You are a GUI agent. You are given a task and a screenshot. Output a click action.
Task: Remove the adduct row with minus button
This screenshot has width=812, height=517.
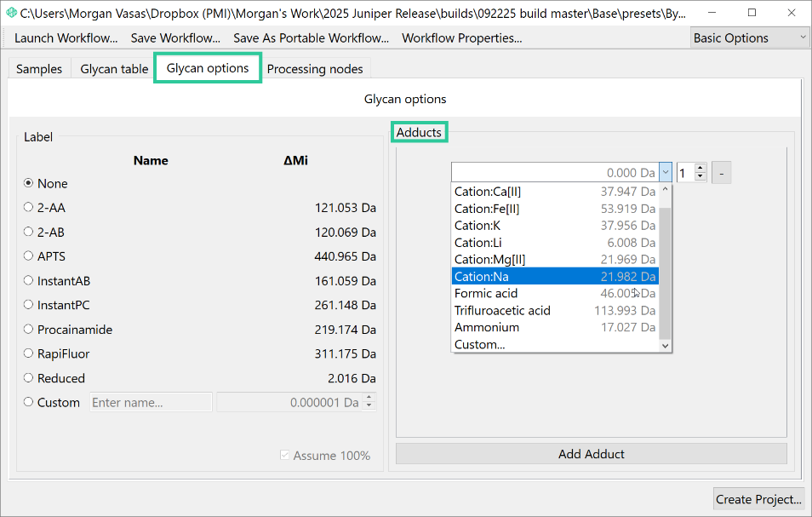[722, 173]
